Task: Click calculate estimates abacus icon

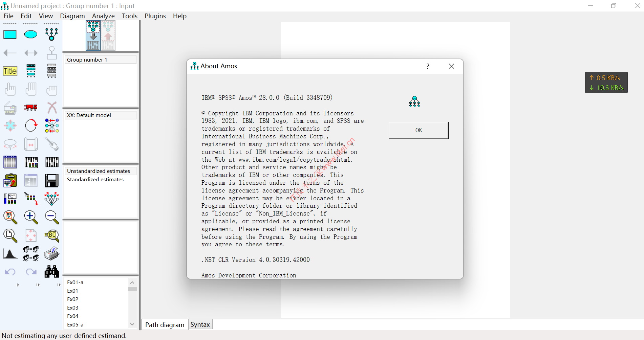Action: [51, 162]
